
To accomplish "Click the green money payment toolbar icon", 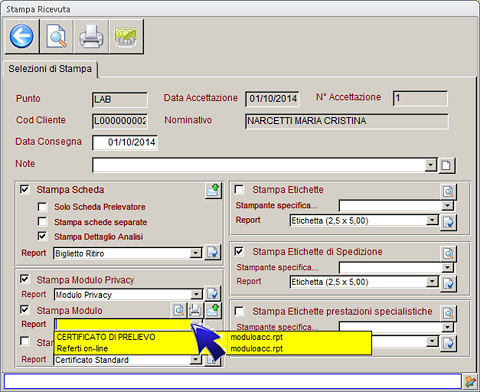I will pyautogui.click(x=126, y=36).
